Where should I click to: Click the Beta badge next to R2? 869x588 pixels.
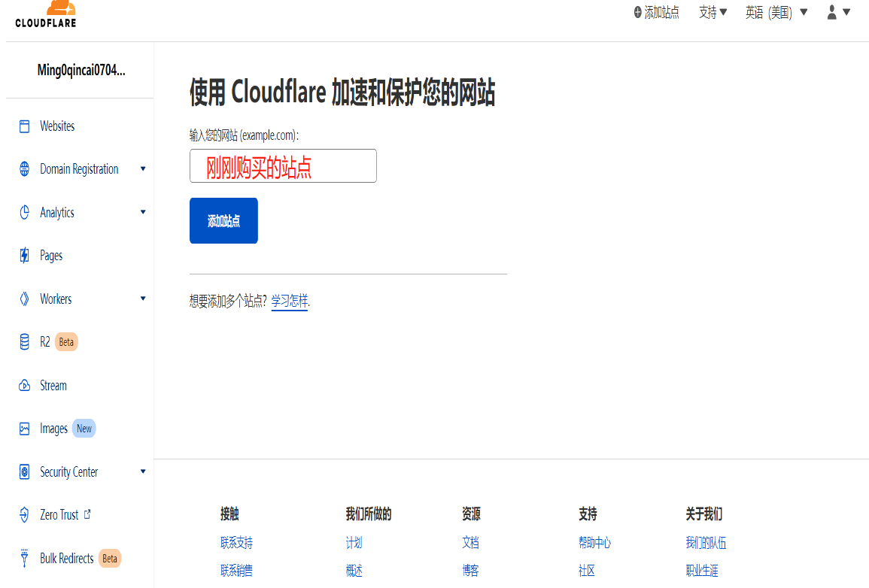(x=66, y=342)
